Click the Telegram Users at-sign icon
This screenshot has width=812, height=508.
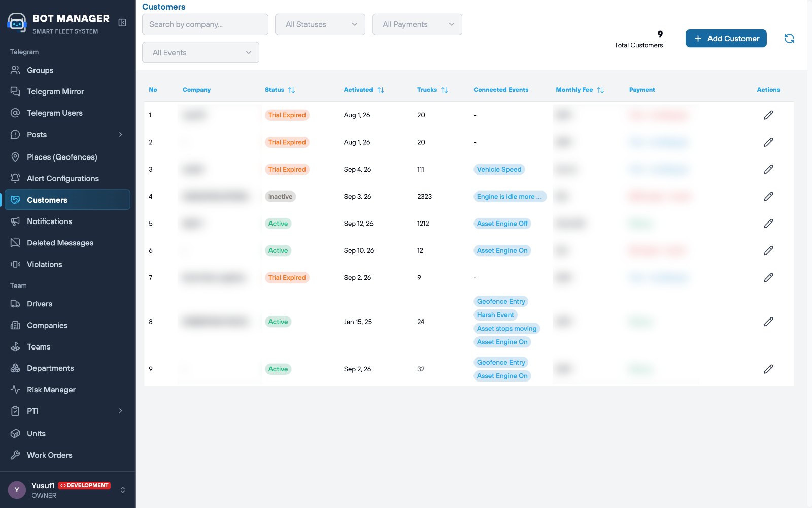15,113
